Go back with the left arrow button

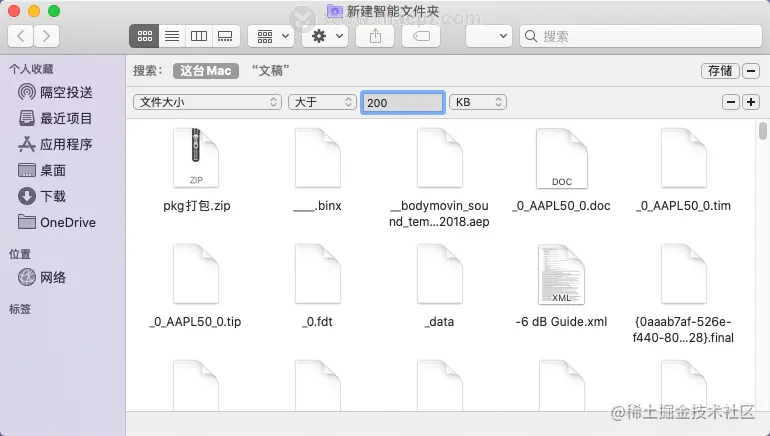[x=21, y=36]
